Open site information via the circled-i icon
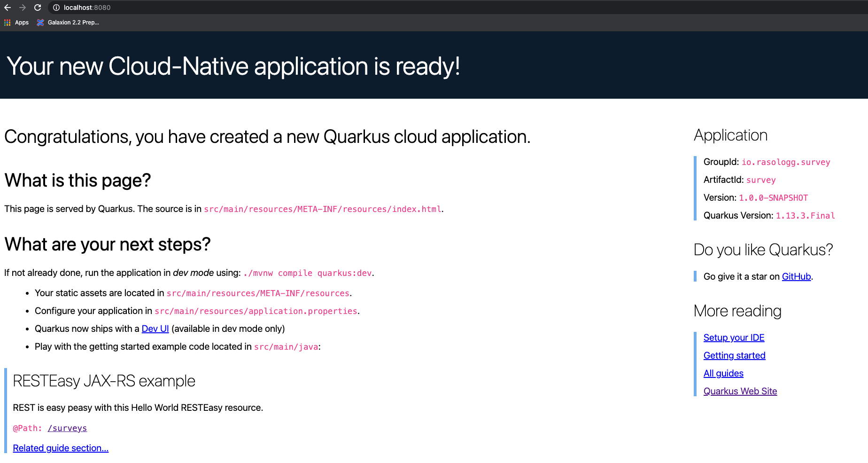This screenshot has width=868, height=463. pyautogui.click(x=56, y=8)
